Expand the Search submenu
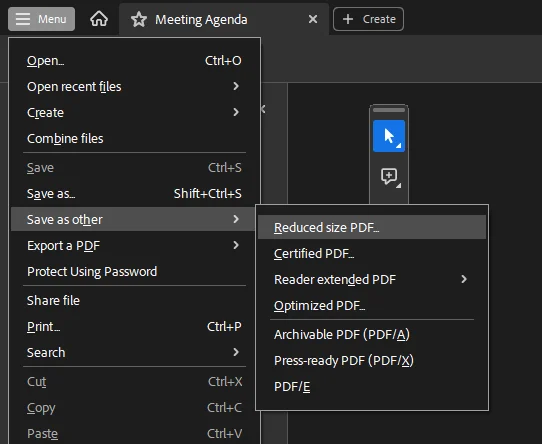Viewport: 542px width, 444px height. coord(134,352)
